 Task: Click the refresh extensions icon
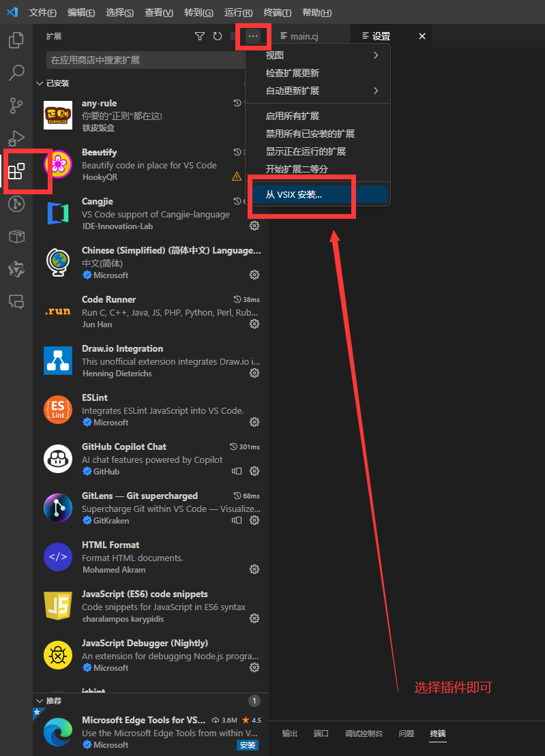click(x=218, y=36)
